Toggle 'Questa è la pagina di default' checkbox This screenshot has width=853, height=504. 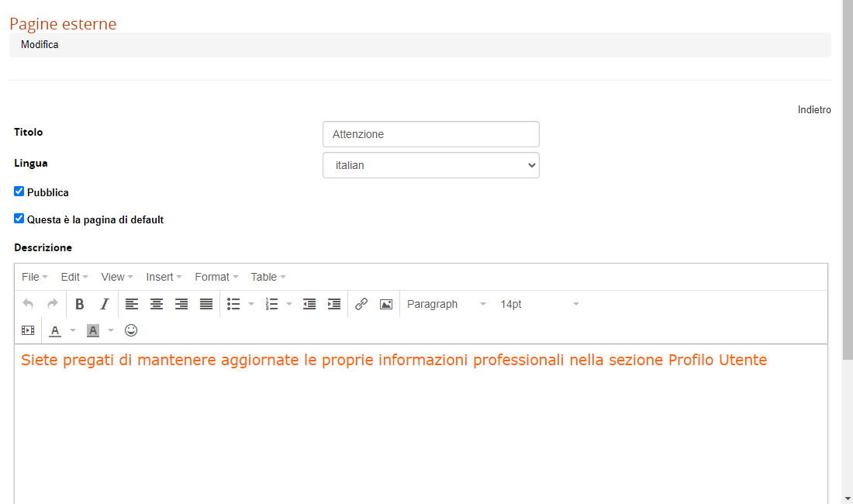click(19, 219)
